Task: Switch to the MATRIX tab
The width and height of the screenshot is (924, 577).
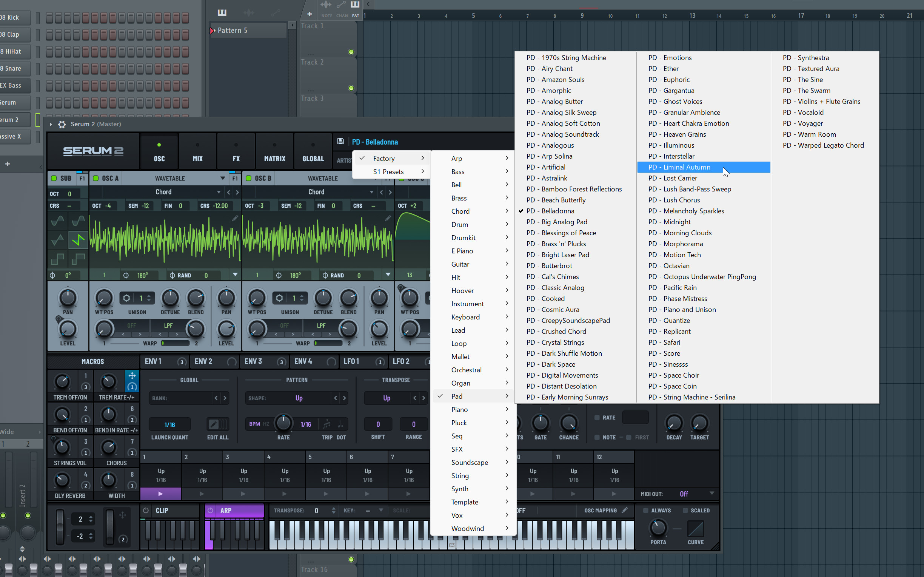Action: 274,151
